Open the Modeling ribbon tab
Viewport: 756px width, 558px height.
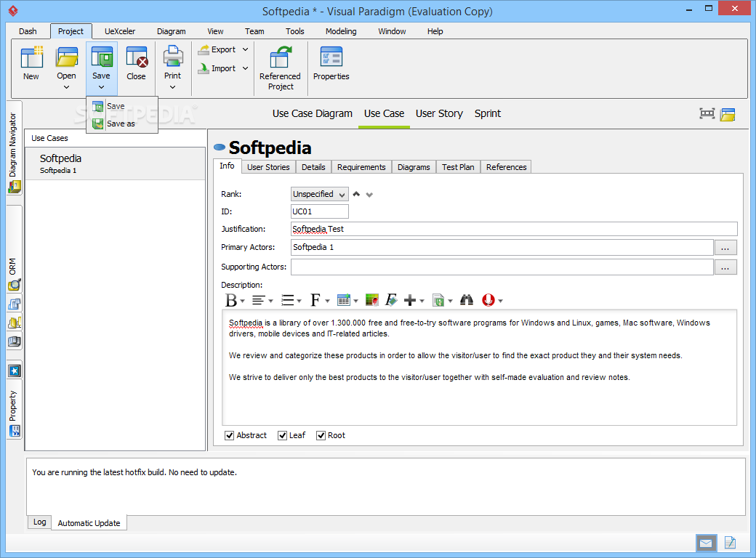click(341, 31)
